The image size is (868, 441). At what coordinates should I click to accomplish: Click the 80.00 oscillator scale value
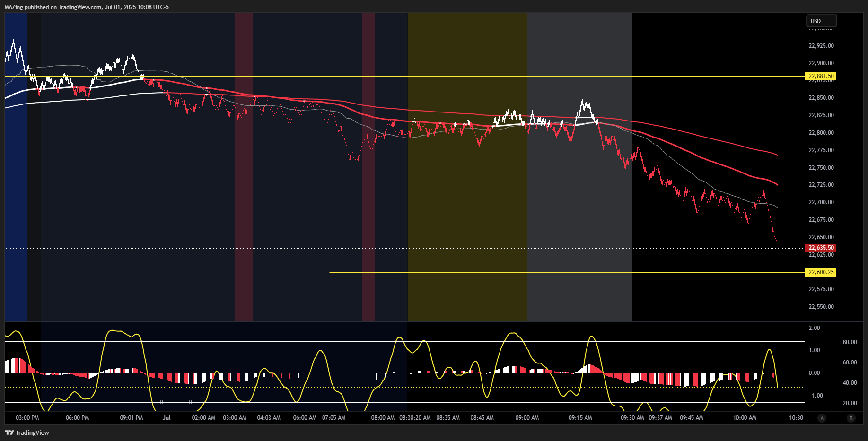pos(850,342)
